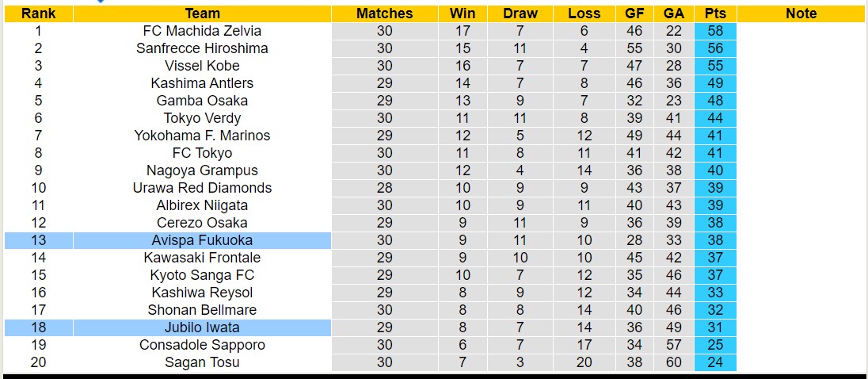Click the Rank column header

click(38, 13)
